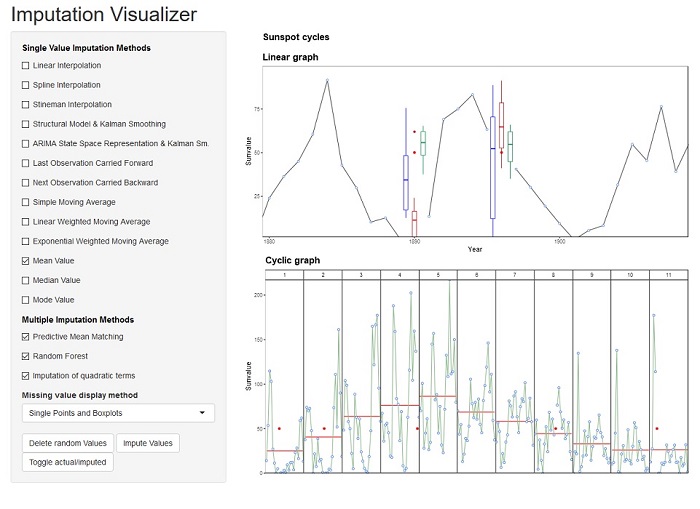Click the Impute Values button
Image resolution: width=700 pixels, height=509 pixels.
click(x=148, y=443)
